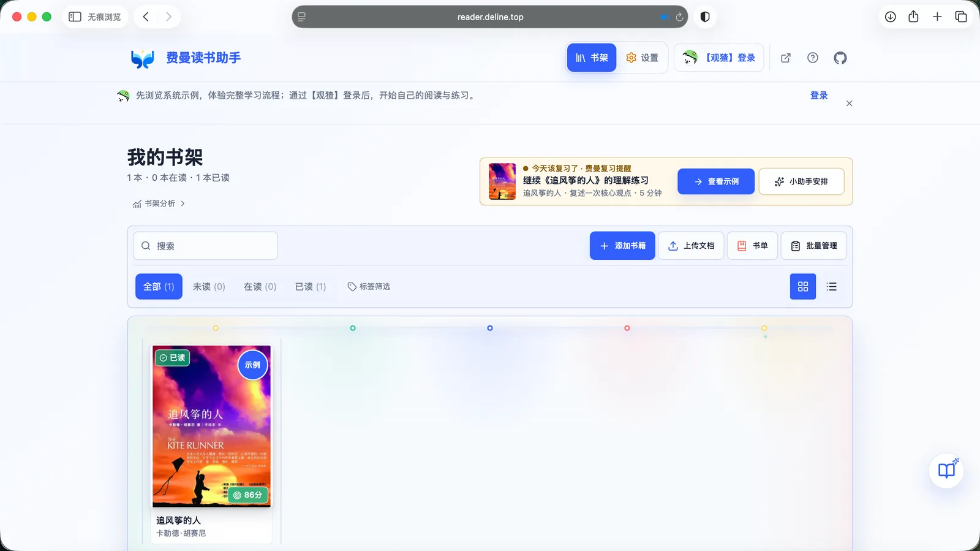Switch to grid view layout
The width and height of the screenshot is (980, 551).
click(x=802, y=286)
